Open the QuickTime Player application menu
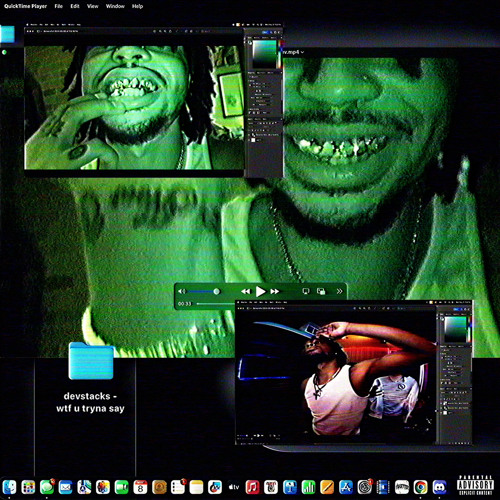The width and height of the screenshot is (500, 500). coord(25,6)
